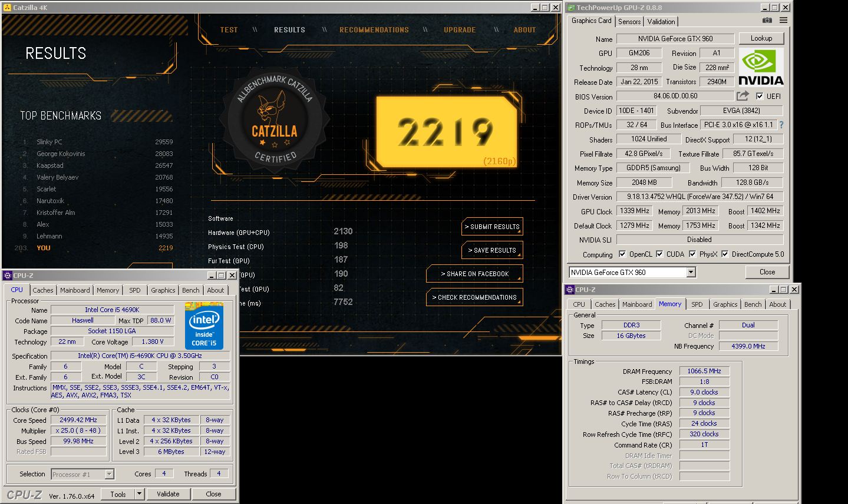
Task: Click the NB Frequency value 4399.0 MHz
Action: click(x=748, y=346)
